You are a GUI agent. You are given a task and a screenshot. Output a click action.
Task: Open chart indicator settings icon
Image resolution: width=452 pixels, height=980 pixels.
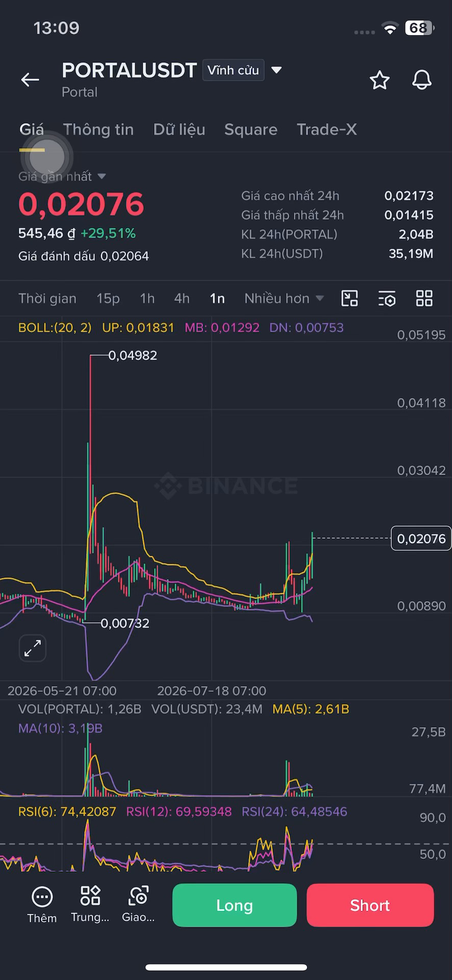(x=387, y=299)
